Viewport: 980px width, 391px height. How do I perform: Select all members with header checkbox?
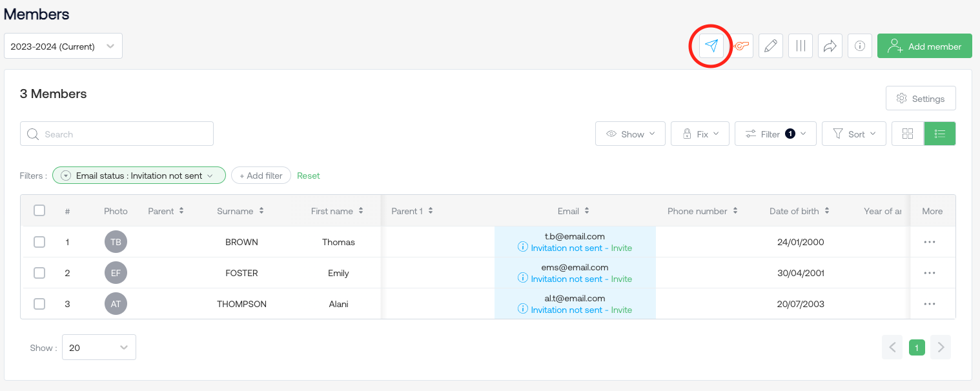coord(39,210)
